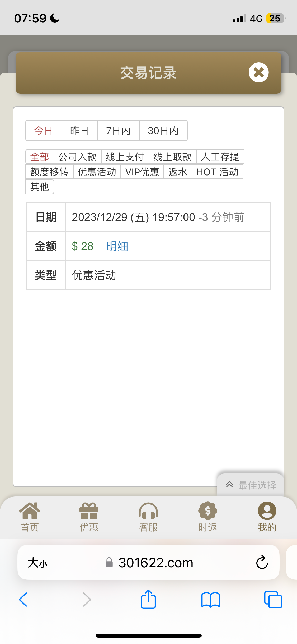Show Safari tabs overview
297x644 pixels.
pos(273,599)
